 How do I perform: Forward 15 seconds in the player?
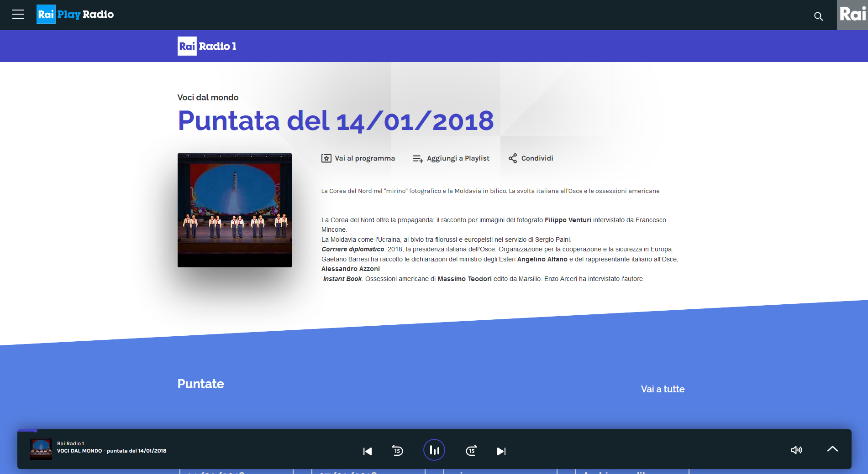(x=471, y=451)
